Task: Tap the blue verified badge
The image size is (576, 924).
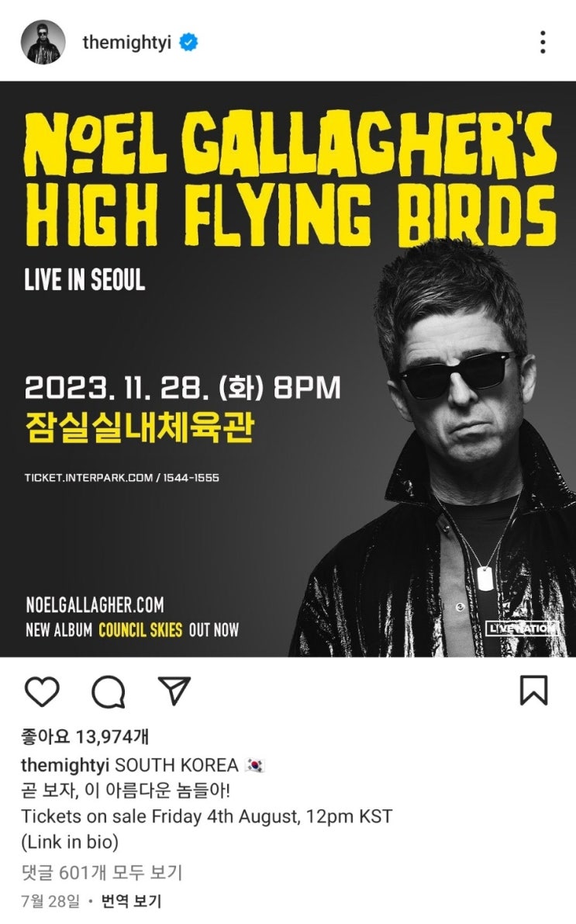Action: 188,43
